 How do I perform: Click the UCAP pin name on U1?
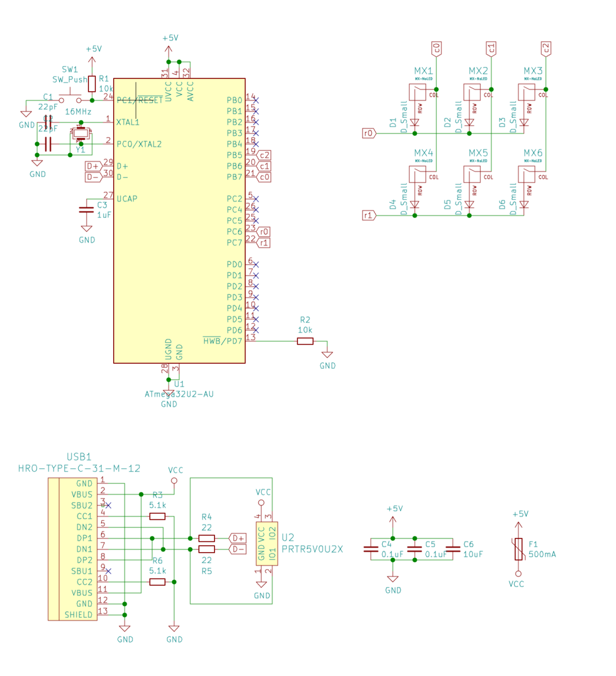pos(127,198)
